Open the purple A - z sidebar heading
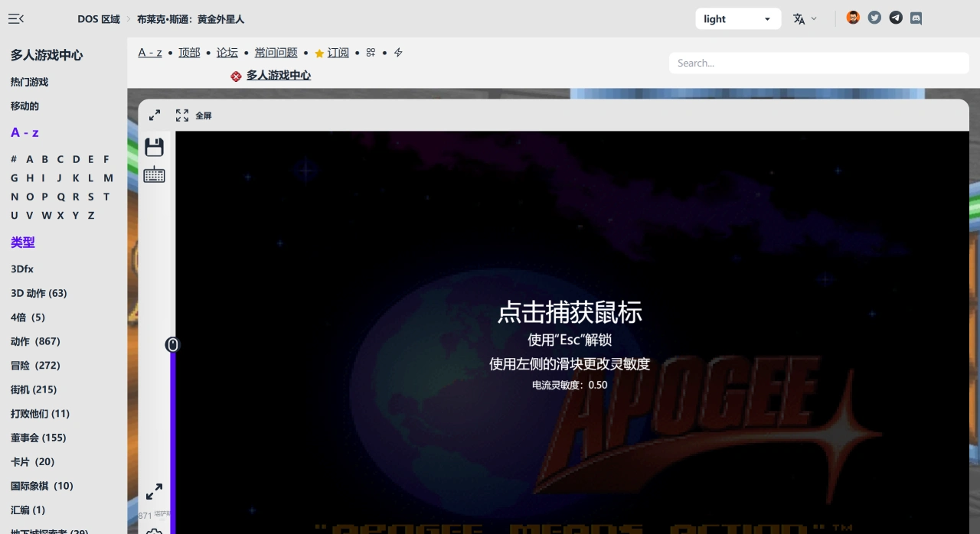The height and width of the screenshot is (534, 980). [24, 132]
